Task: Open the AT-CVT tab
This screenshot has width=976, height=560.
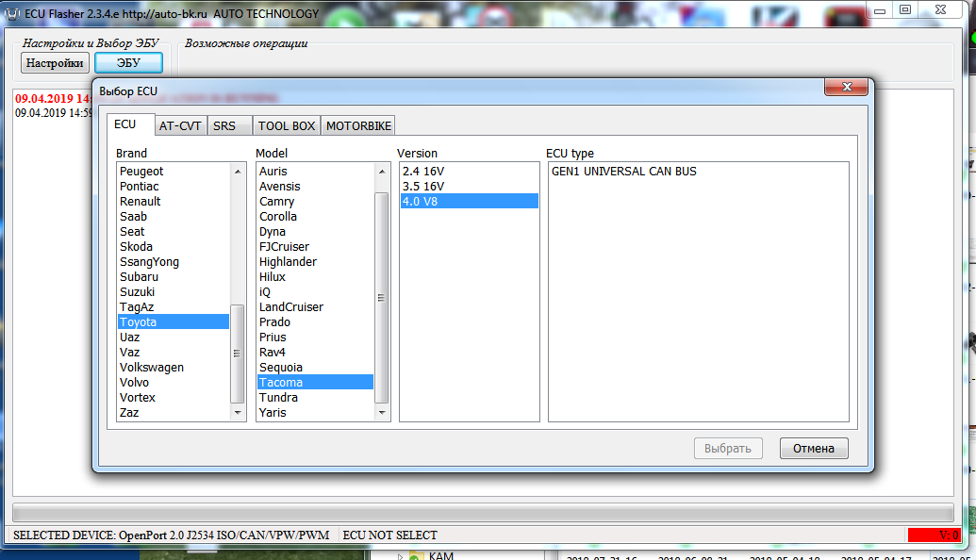Action: point(180,125)
